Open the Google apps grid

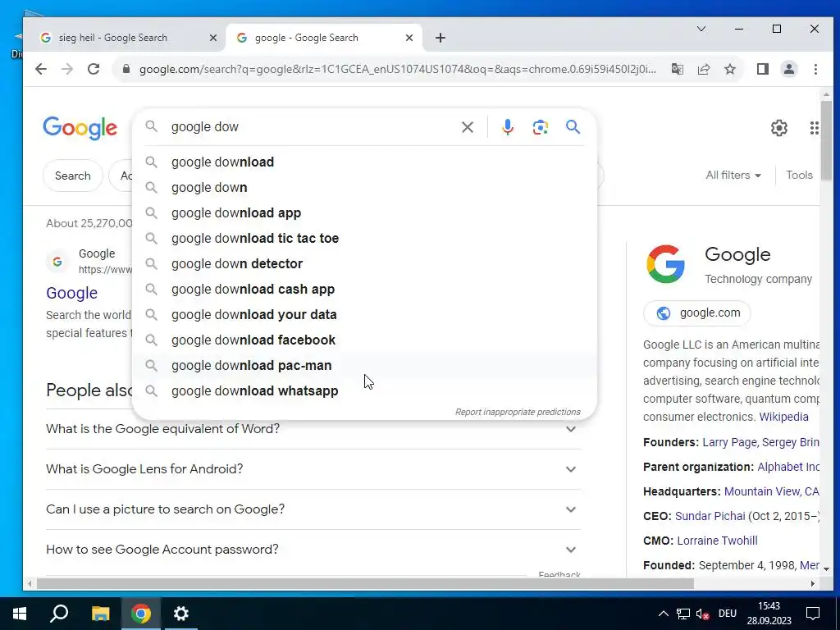tap(814, 127)
